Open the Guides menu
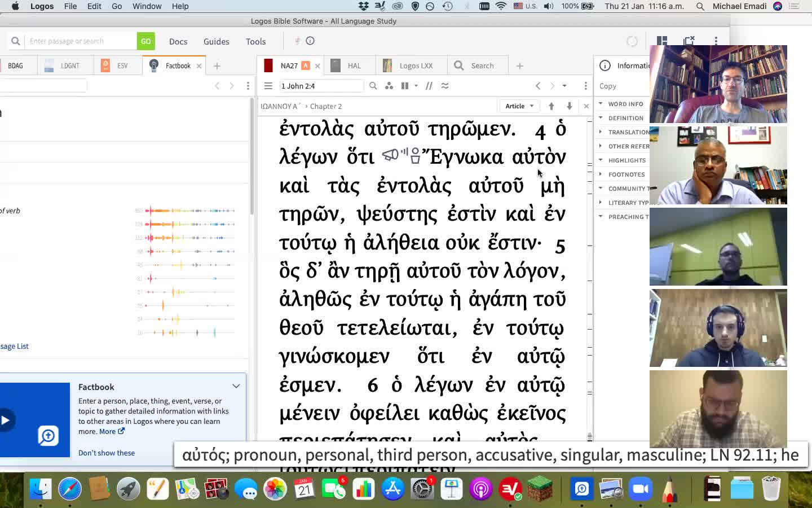This screenshot has height=508, width=812. 216,41
